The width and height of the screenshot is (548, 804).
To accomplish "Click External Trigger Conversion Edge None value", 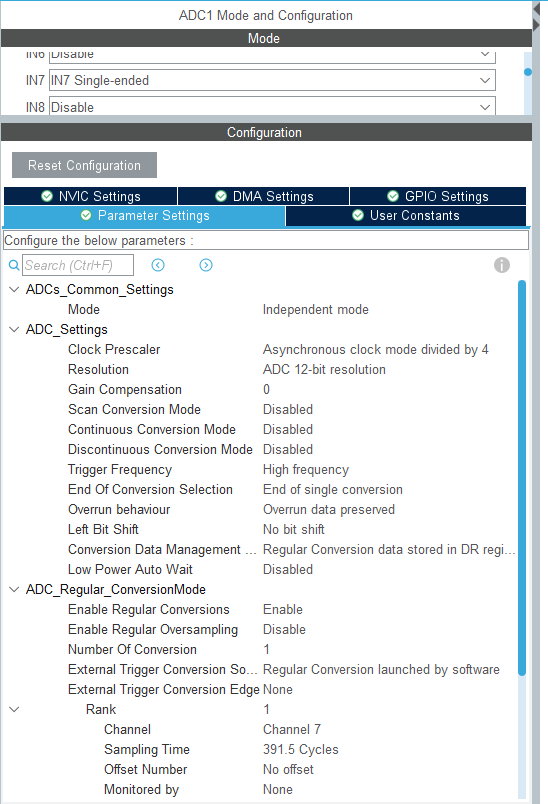I will click(x=278, y=690).
